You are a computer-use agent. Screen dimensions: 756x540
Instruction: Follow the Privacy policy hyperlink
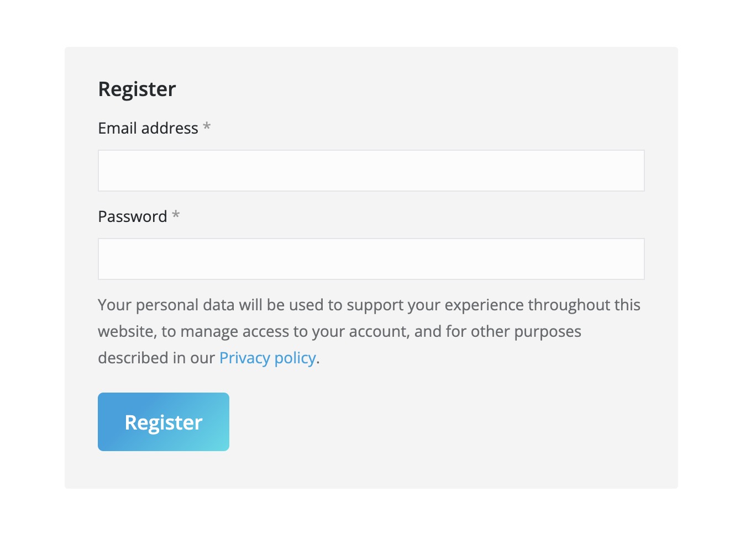(267, 358)
